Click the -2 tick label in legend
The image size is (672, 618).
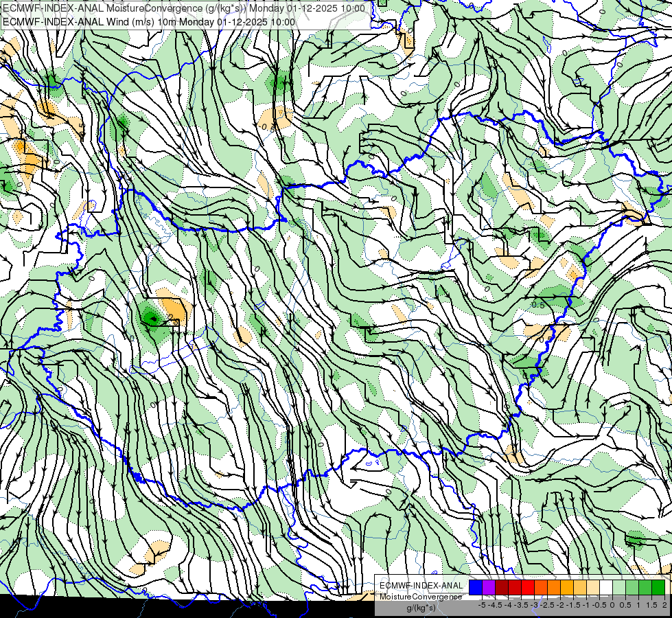[561, 605]
